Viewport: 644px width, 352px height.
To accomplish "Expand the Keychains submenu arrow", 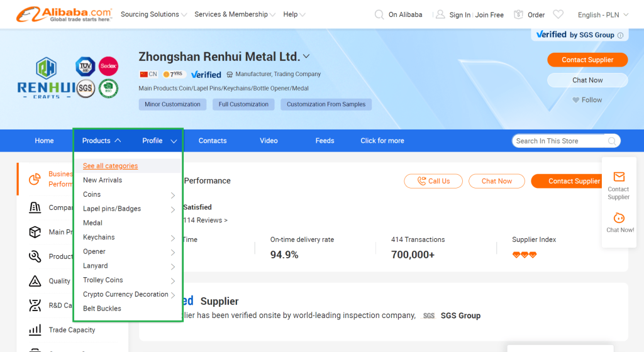I will click(173, 238).
